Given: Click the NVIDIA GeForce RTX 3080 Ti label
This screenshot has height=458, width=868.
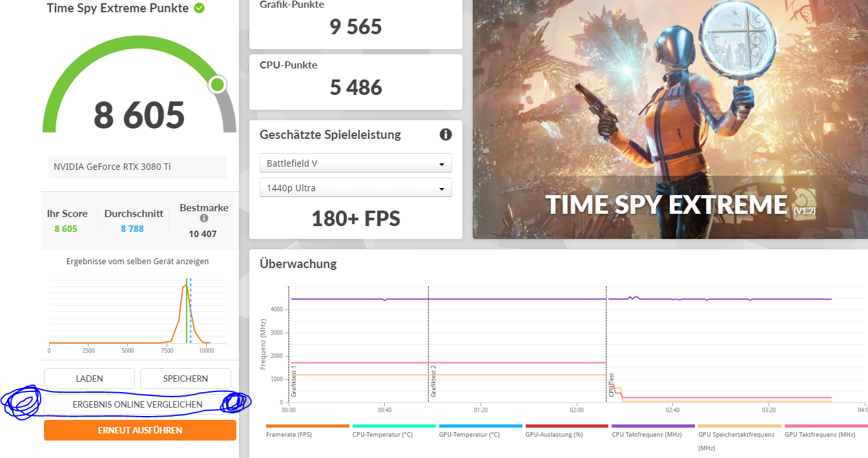Looking at the screenshot, I should point(112,167).
